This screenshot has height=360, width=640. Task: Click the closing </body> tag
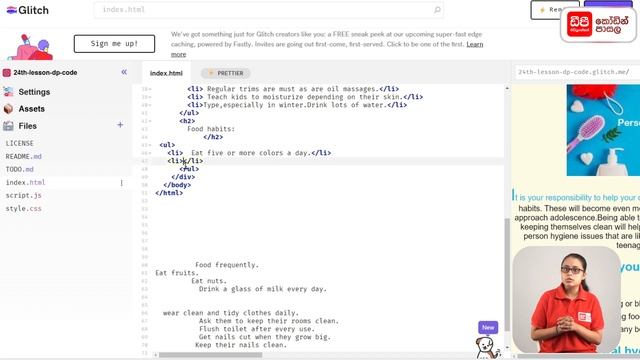pos(177,185)
